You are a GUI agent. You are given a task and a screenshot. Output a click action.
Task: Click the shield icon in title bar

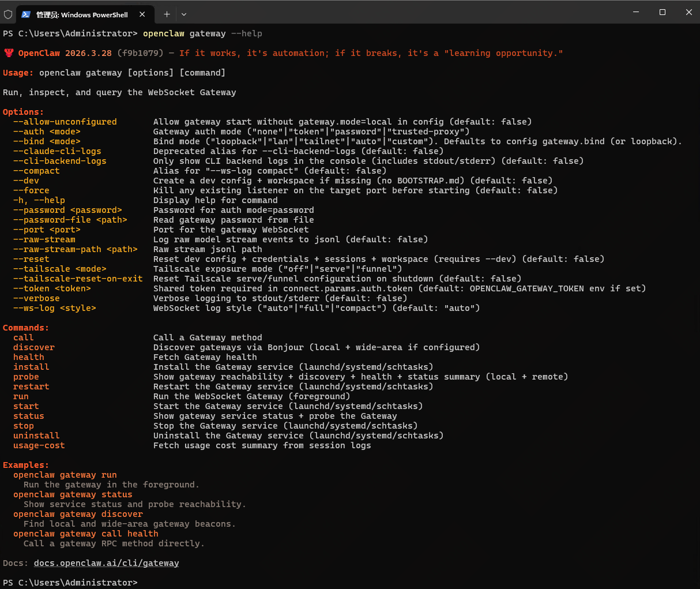coord(8,14)
